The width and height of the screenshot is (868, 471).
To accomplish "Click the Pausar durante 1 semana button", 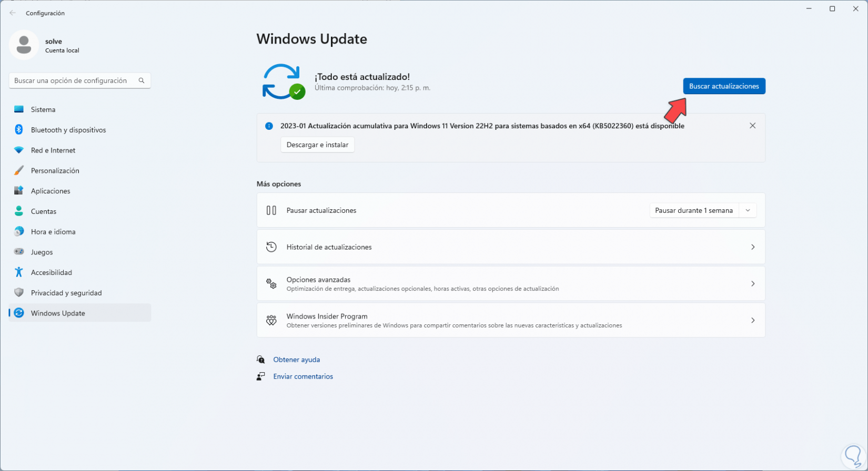I will (694, 210).
